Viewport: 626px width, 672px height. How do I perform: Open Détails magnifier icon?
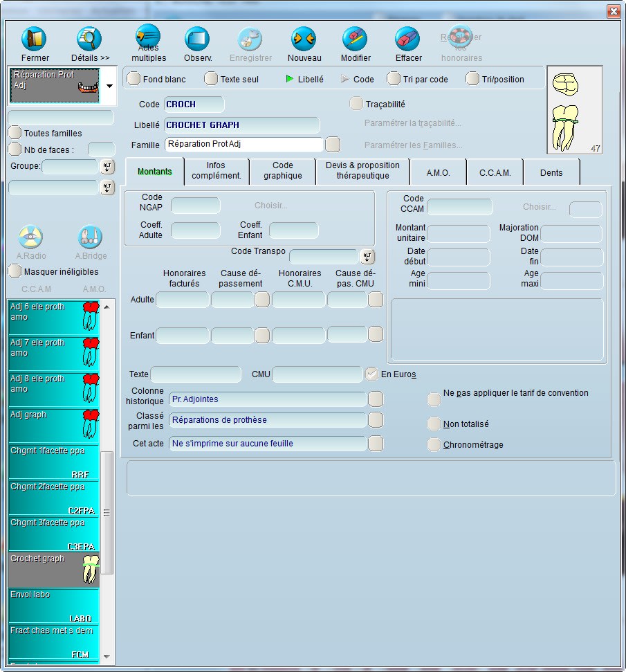(x=89, y=39)
